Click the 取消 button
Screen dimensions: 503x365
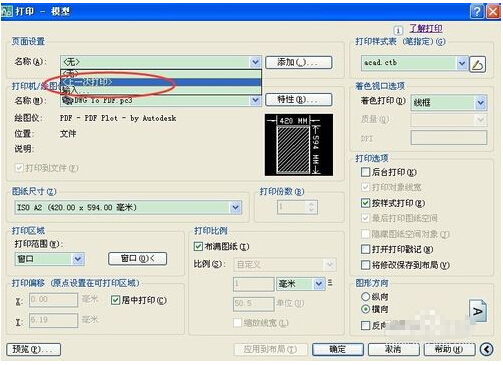click(393, 349)
